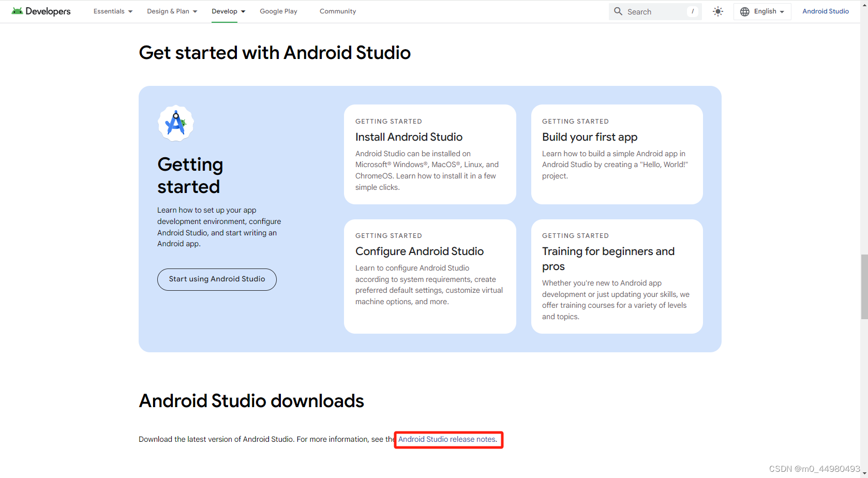Click the Android Studio compass logo icon
The height and width of the screenshot is (478, 868).
(176, 123)
